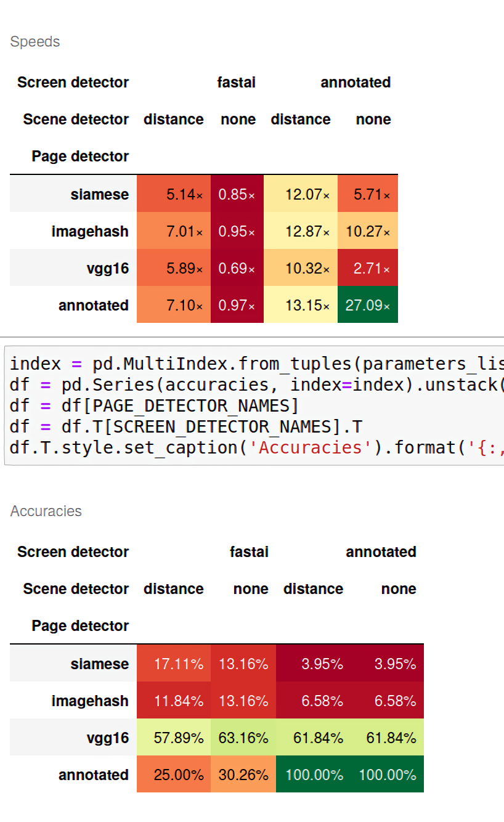Screen dimensions: 504x822
Task: Click 'siamese' row label in Speeds table
Action: pyautogui.click(x=100, y=195)
